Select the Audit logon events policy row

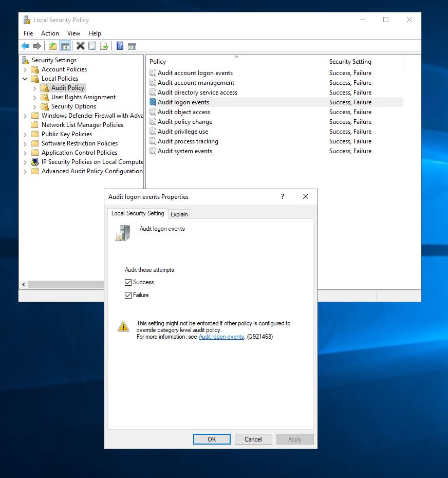coord(276,102)
